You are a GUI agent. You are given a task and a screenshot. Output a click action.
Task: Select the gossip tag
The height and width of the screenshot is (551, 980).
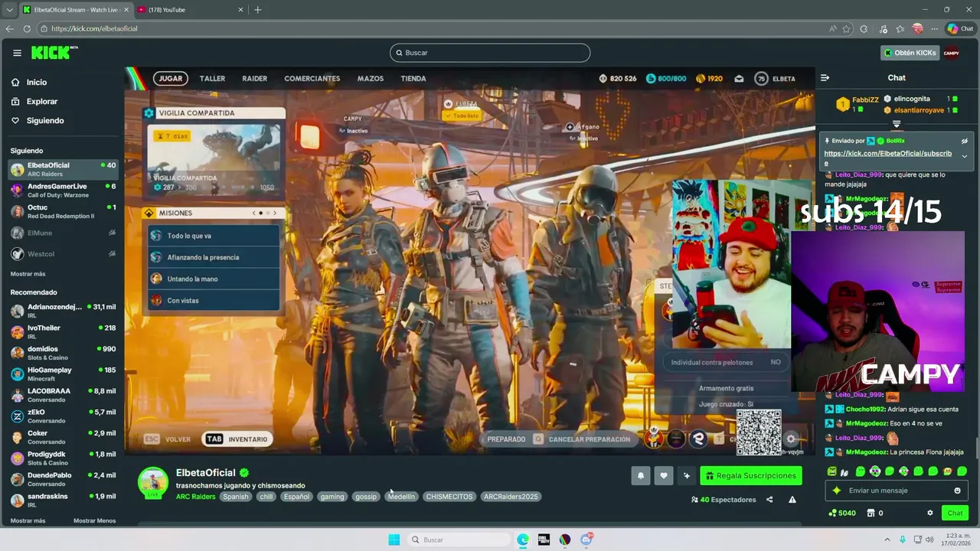coord(366,497)
